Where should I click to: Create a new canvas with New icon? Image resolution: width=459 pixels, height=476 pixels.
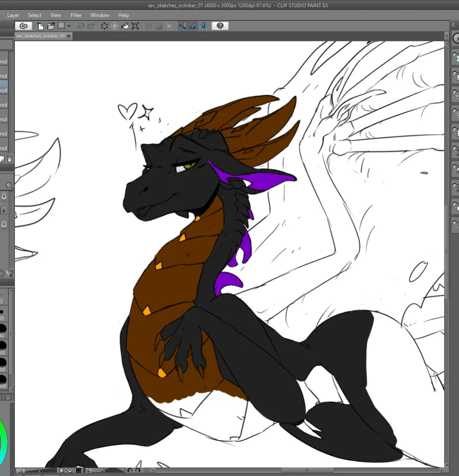(x=40, y=26)
